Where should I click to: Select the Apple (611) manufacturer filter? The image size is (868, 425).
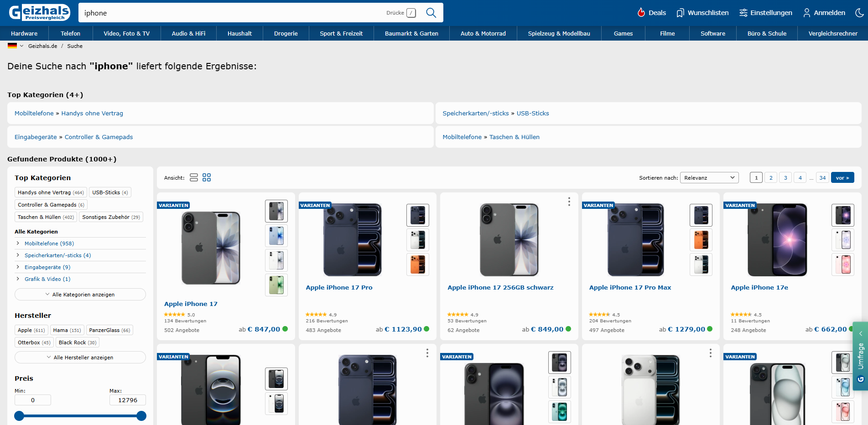(31, 330)
